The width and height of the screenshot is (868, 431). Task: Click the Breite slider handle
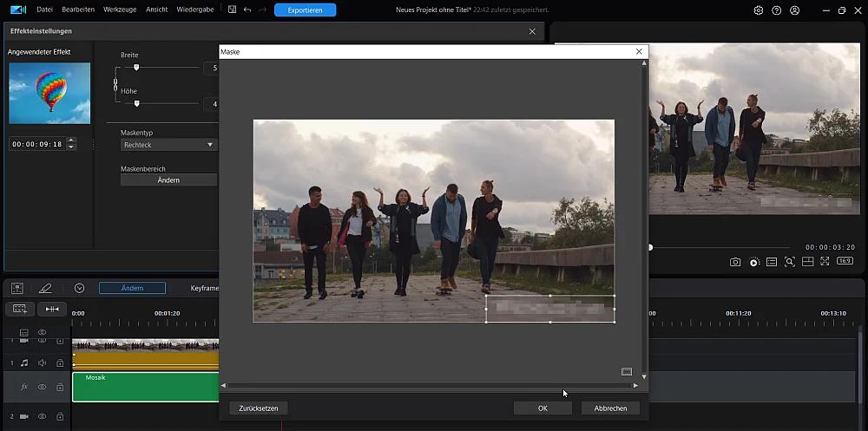point(136,67)
